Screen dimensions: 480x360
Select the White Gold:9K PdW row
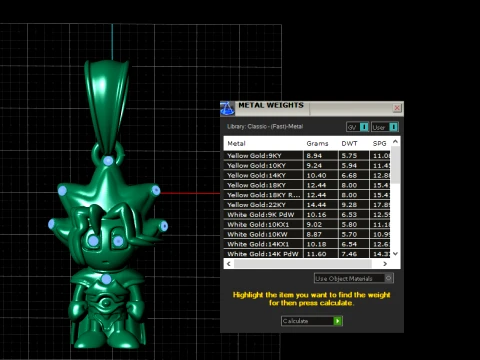pos(307,215)
